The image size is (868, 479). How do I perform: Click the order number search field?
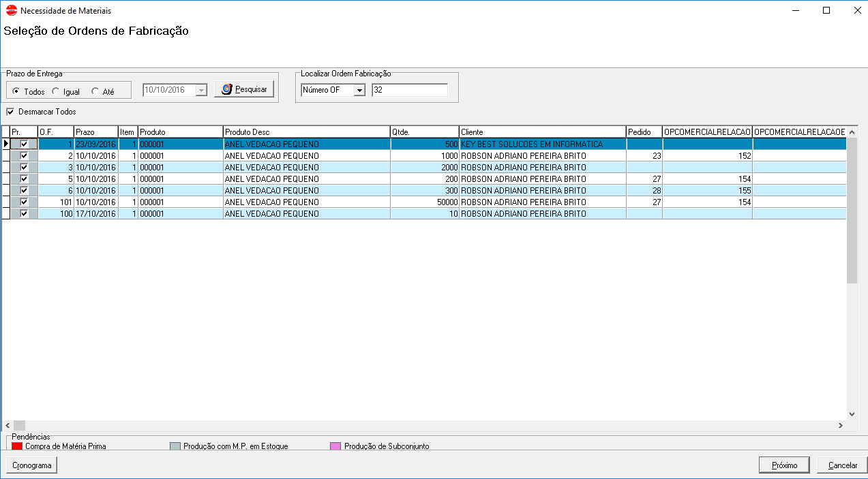tap(409, 90)
